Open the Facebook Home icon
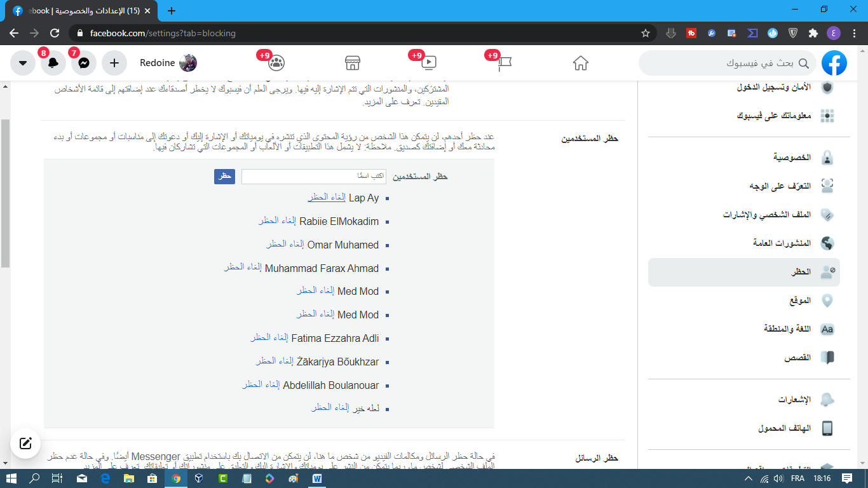Viewport: 868px width, 488px height. point(580,63)
